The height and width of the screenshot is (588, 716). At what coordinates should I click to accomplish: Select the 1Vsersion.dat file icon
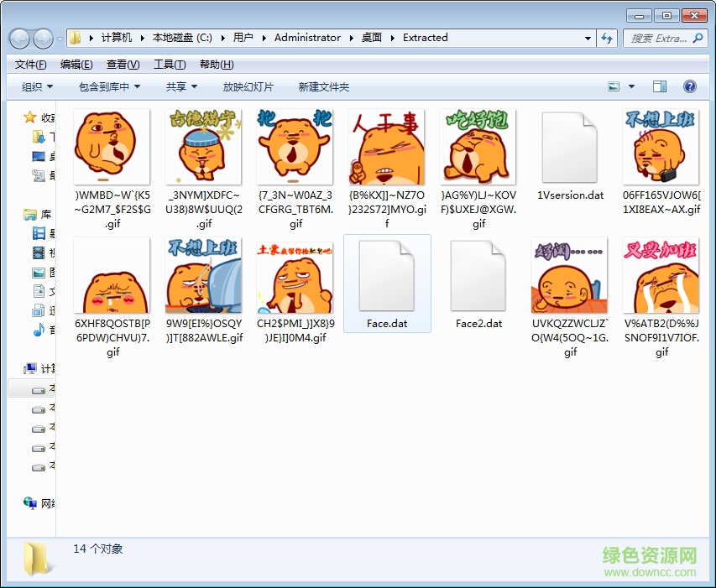tap(570, 148)
